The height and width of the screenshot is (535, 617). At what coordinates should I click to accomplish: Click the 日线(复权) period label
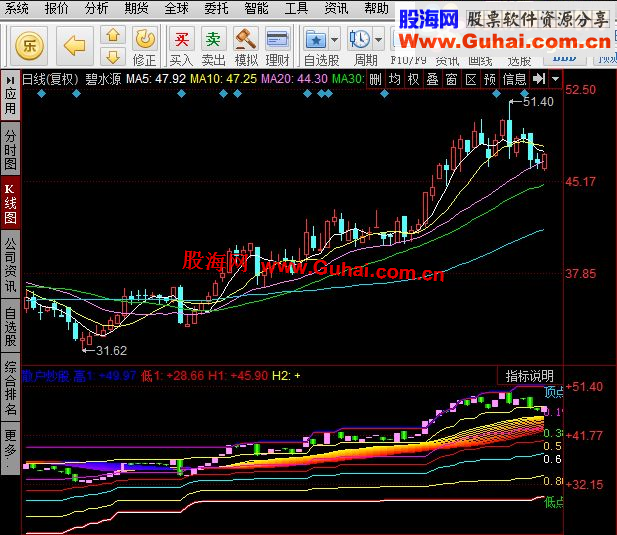[50, 79]
